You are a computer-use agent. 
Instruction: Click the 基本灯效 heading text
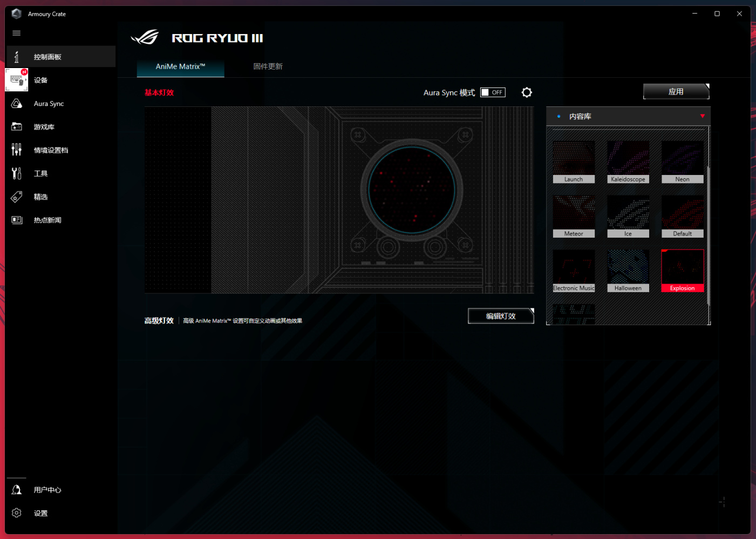pyautogui.click(x=159, y=92)
